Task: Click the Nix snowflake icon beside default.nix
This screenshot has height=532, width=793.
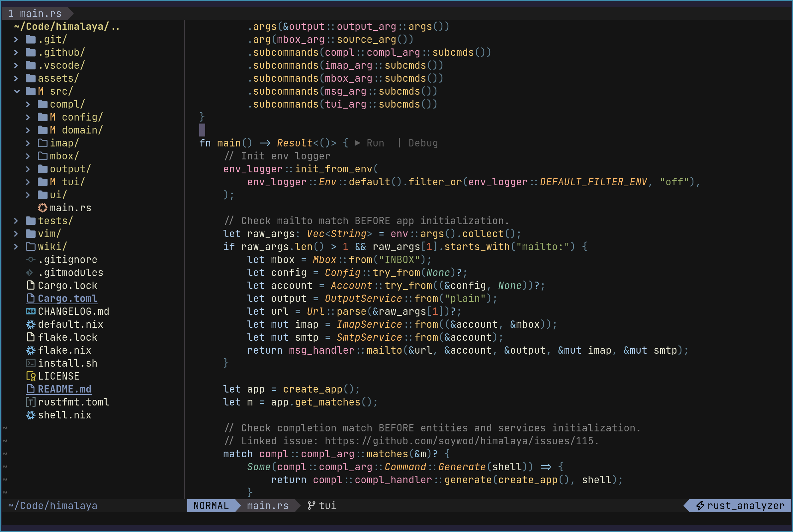Action: pyautogui.click(x=31, y=324)
